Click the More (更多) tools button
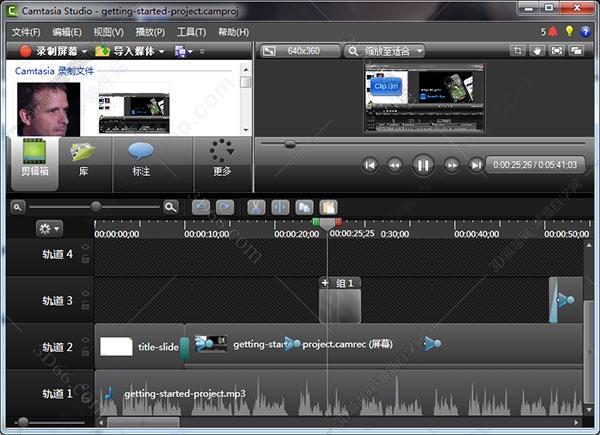This screenshot has width=600, height=435. [x=222, y=158]
